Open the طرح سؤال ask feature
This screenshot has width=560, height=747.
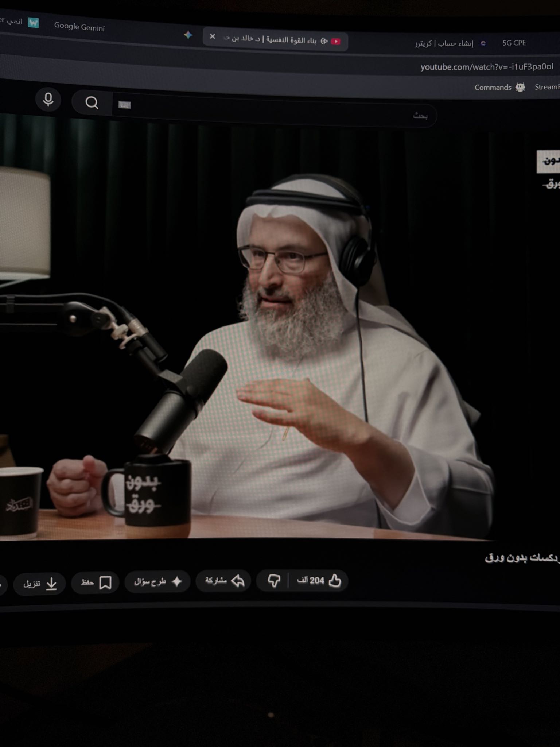157,581
